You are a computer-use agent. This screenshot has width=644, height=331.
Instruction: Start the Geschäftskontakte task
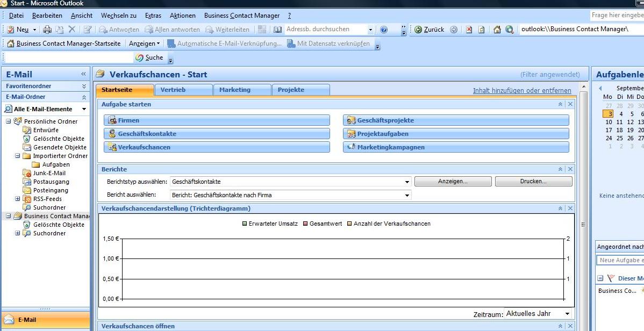point(217,133)
